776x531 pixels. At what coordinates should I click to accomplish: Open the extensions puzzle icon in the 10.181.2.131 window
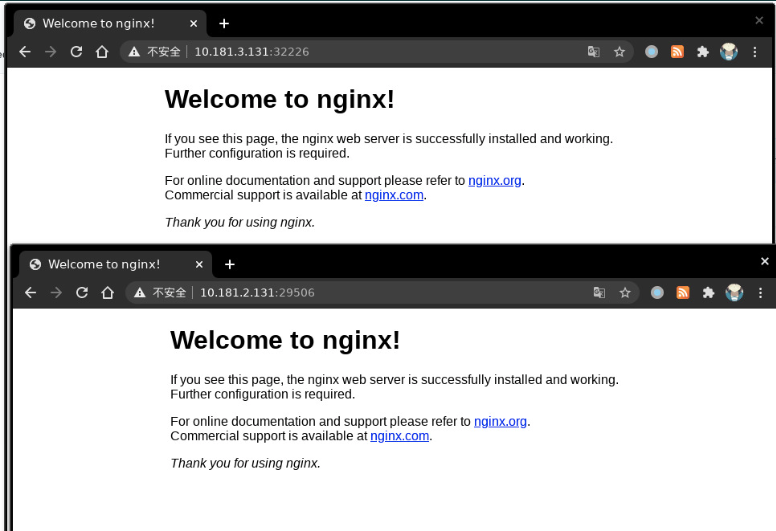(708, 292)
